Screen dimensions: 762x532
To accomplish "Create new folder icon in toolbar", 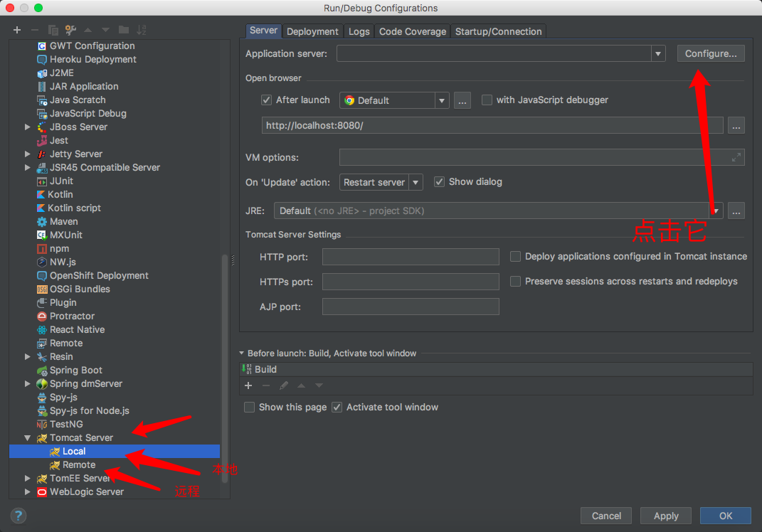I will pyautogui.click(x=124, y=30).
